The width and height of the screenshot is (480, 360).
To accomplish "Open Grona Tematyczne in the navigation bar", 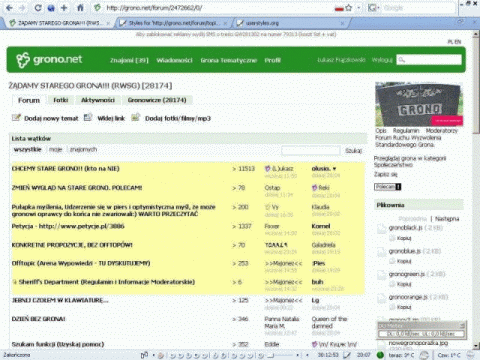I will pyautogui.click(x=229, y=60).
